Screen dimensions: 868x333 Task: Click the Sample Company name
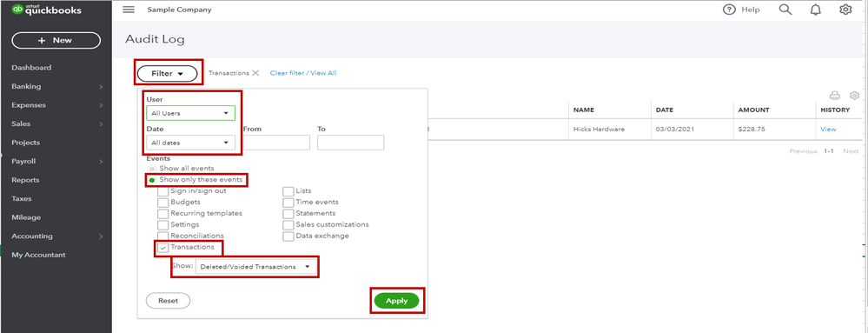click(x=179, y=10)
